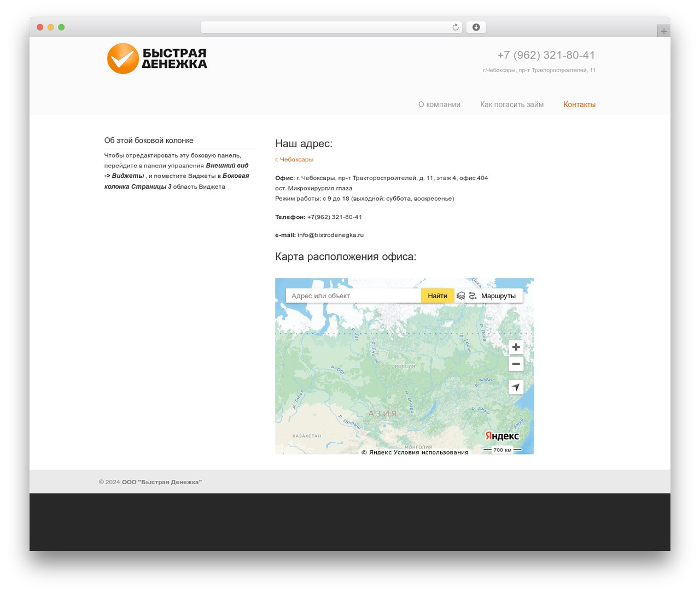Click the Об этой боковой колонке title
This screenshot has width=700, height=593.
click(149, 141)
